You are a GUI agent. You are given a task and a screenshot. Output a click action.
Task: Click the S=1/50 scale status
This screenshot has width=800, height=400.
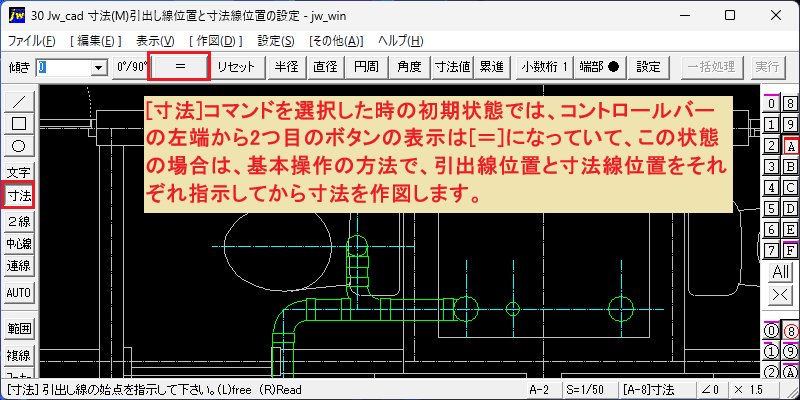590,390
